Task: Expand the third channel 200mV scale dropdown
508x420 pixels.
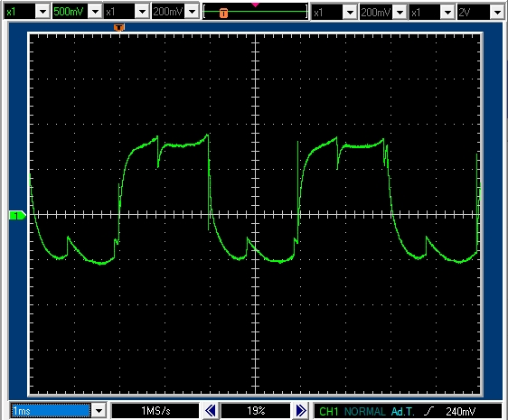Action: click(400, 13)
